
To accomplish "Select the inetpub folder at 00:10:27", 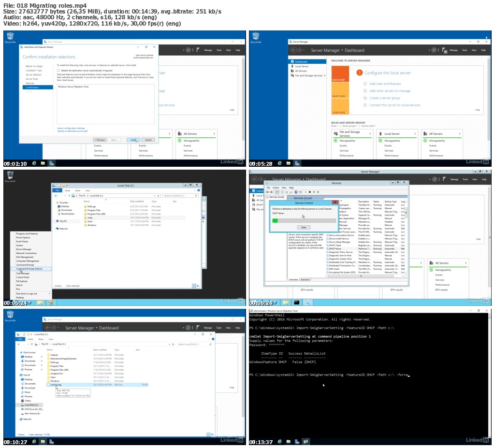I will 54,355.
